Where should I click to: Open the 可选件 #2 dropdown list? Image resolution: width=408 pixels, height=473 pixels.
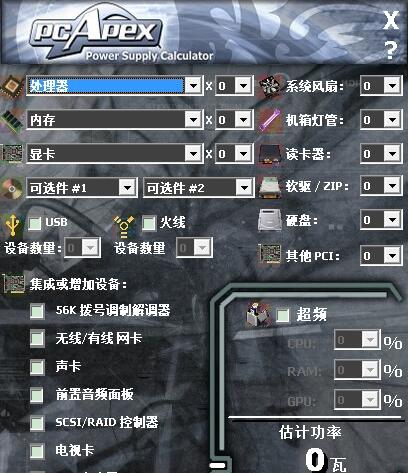[198, 188]
